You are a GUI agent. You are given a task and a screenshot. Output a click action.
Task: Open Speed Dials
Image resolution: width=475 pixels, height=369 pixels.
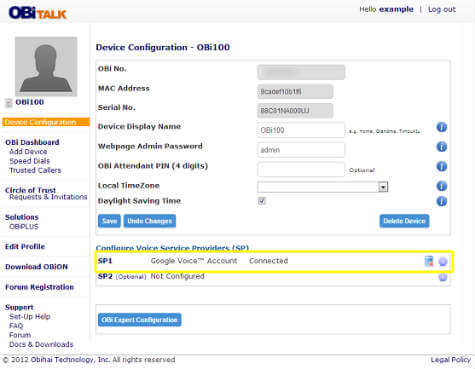click(x=29, y=161)
